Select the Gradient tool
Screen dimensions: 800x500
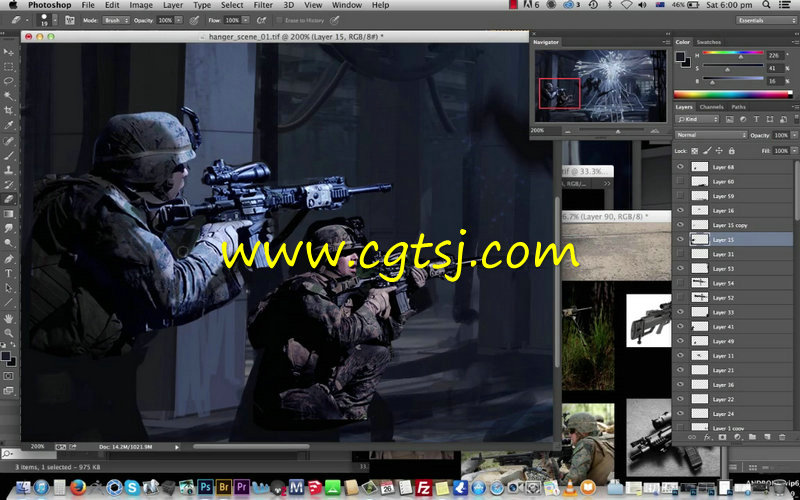tap(9, 213)
